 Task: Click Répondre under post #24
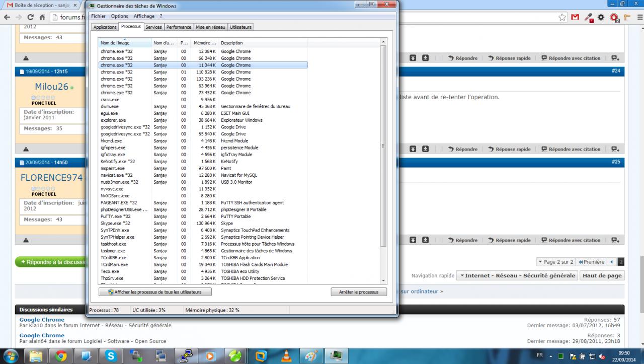[x=463, y=149]
